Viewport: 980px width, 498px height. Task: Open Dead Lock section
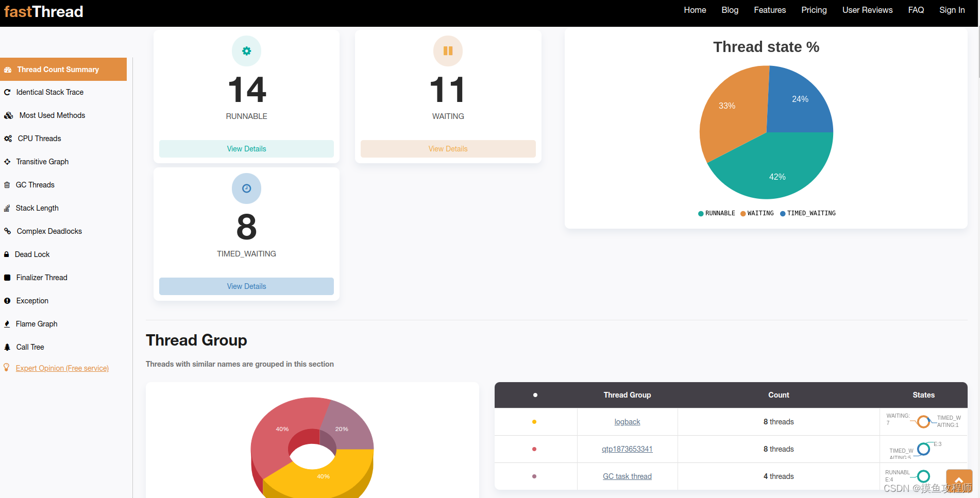pyautogui.click(x=32, y=254)
